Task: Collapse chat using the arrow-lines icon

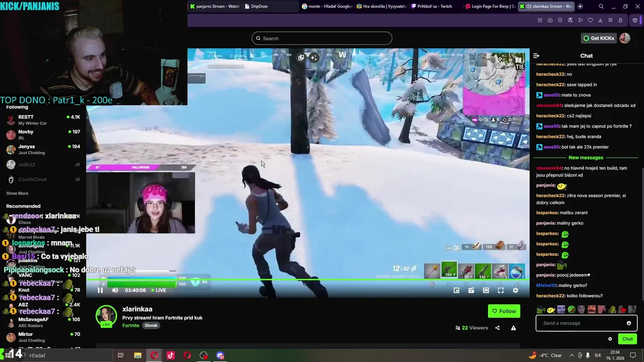Action: [536, 56]
